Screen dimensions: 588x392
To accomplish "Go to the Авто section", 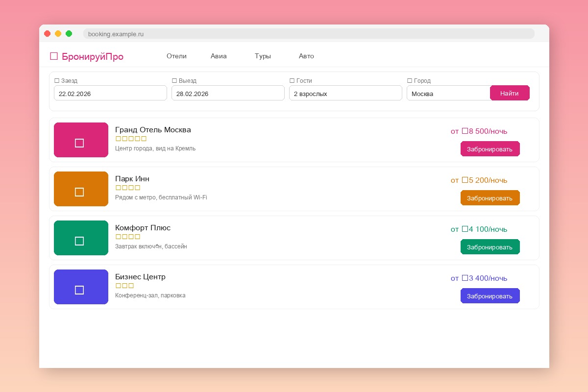I will click(306, 56).
